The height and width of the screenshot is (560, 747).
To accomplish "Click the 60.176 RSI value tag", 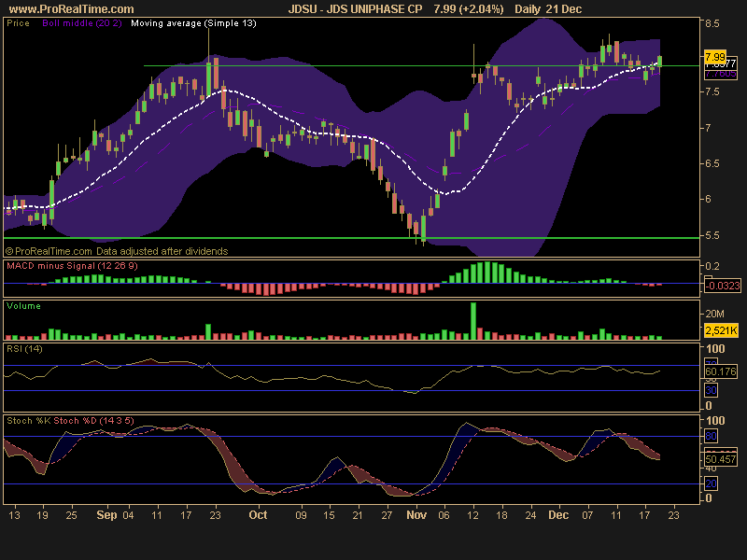I will [721, 371].
